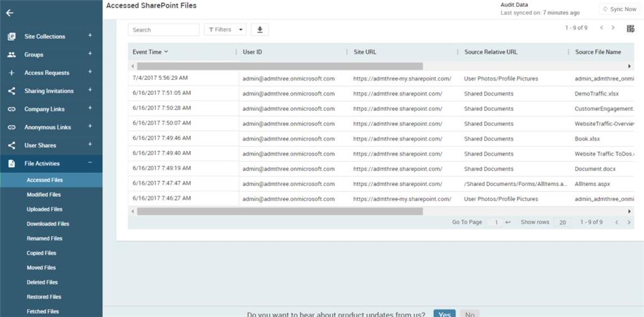644x317 pixels.
Task: Click event time 7/4/2017 5:56:29 AM
Action: 162,77
